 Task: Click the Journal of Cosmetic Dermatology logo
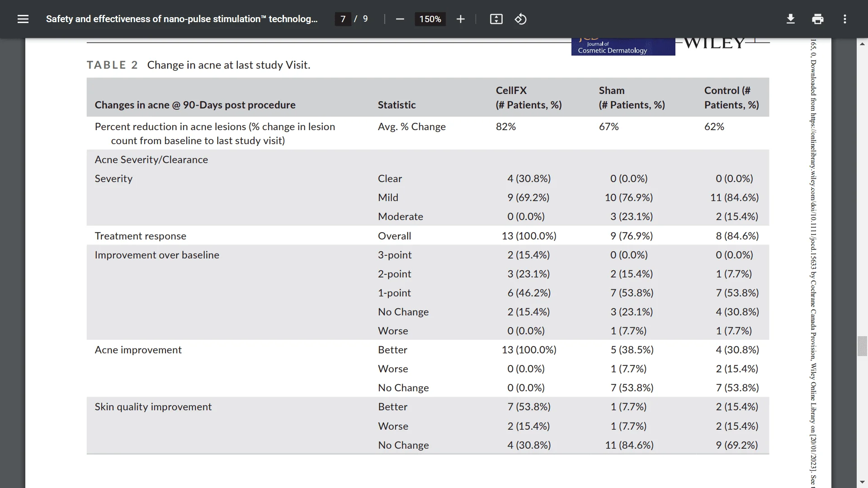pos(623,47)
